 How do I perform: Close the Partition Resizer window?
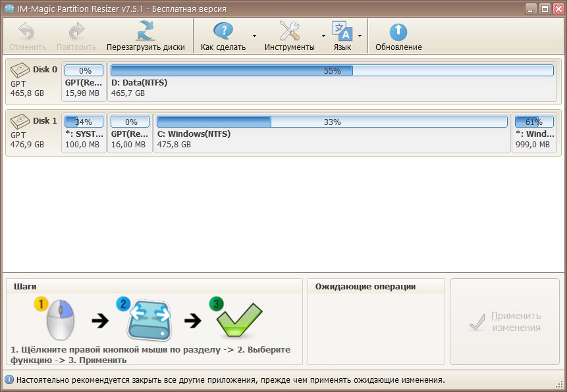point(558,9)
